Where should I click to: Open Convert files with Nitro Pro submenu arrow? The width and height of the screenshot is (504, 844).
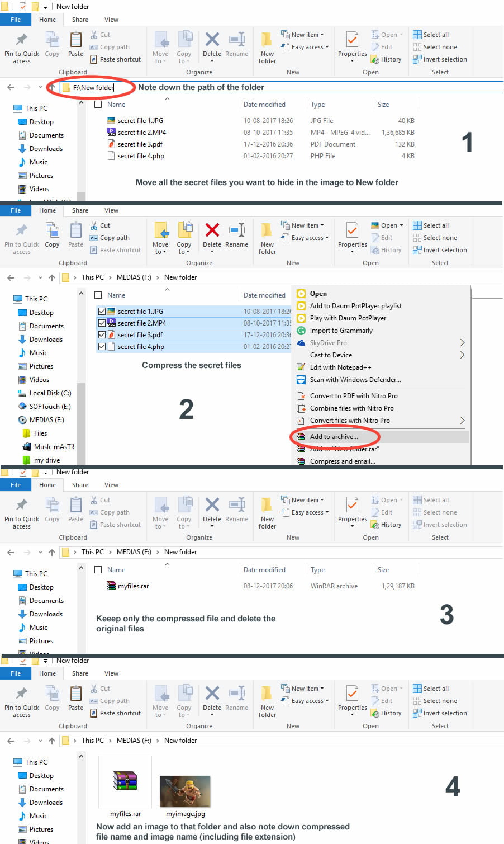[462, 421]
